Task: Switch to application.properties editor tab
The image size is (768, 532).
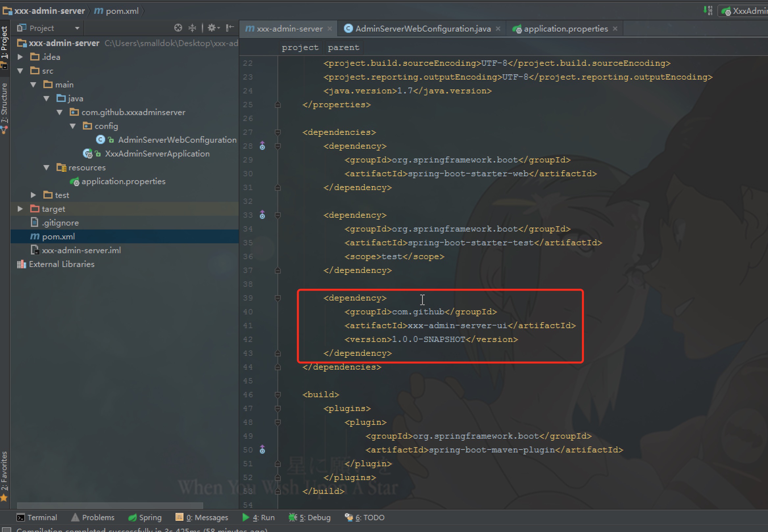Action: (565, 29)
